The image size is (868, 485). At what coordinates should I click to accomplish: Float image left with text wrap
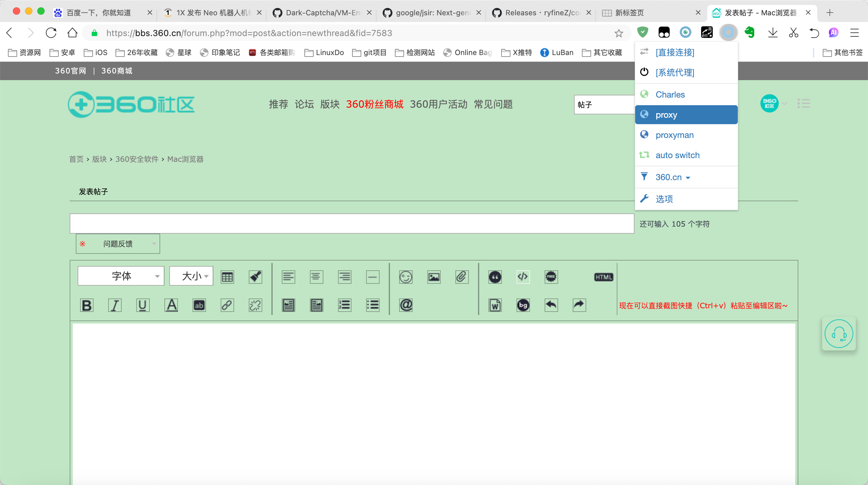click(289, 305)
